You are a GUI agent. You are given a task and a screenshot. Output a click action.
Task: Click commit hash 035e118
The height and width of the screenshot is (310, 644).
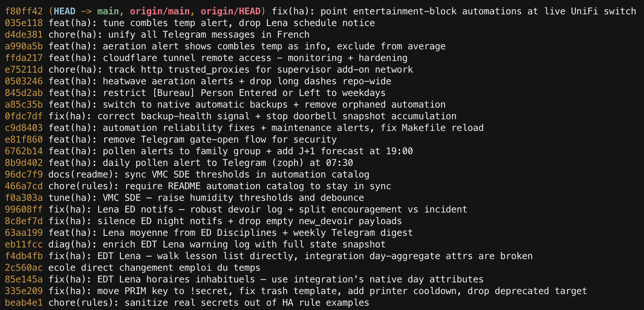24,23
